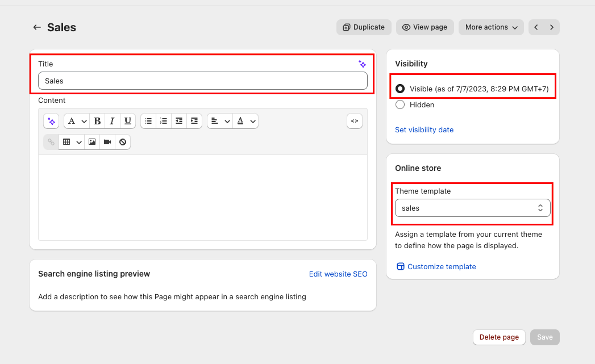Click the clear formatting icon
This screenshot has height=364, width=595.
(123, 142)
